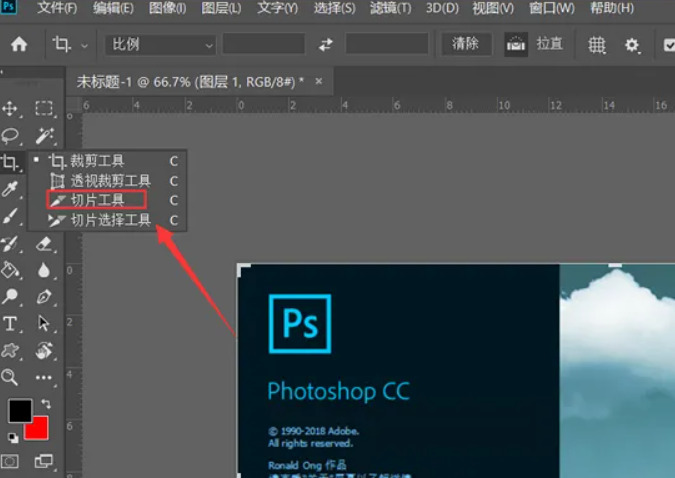This screenshot has height=478, width=675.
Task: Click the 清除 button
Action: 466,44
